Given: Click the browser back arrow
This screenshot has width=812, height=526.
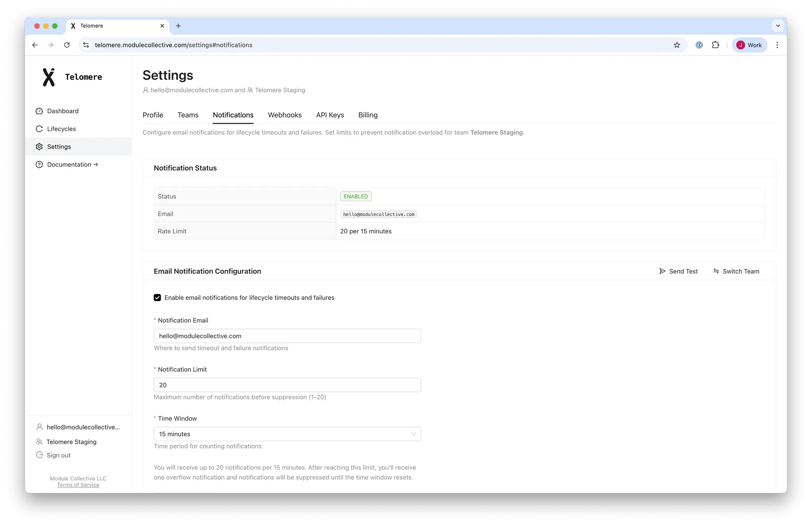Looking at the screenshot, I should click(x=35, y=45).
